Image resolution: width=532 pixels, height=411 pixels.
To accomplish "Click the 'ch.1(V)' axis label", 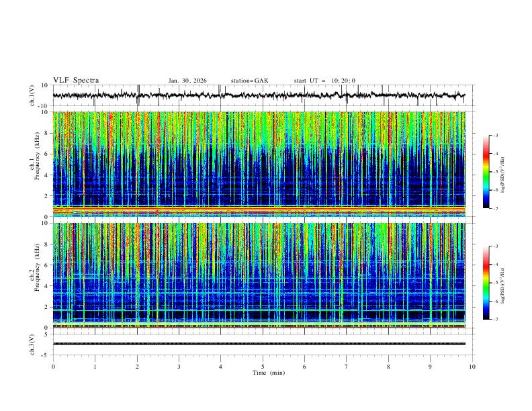I will pos(32,95).
